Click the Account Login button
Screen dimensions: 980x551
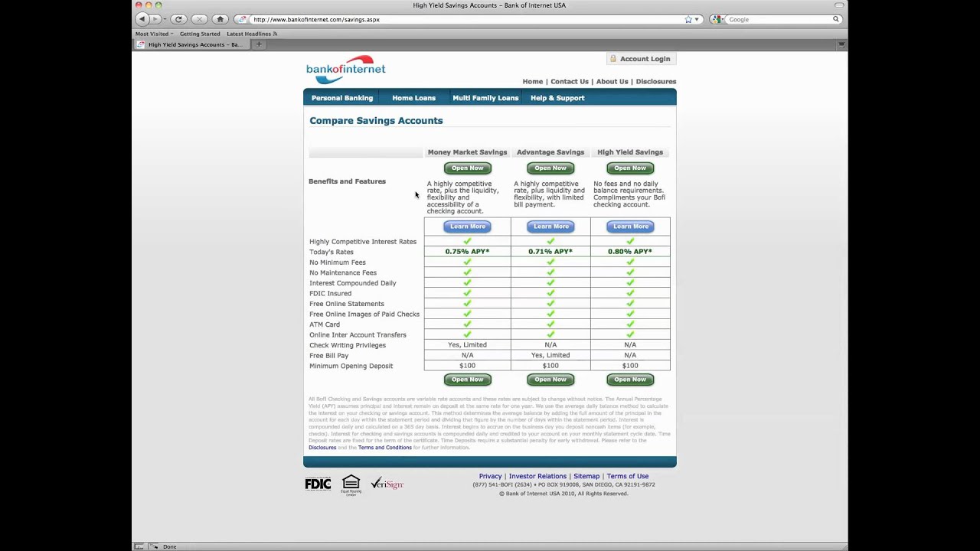pyautogui.click(x=642, y=59)
